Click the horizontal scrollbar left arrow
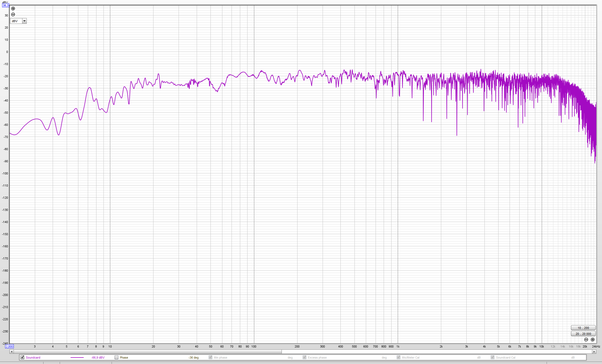 [x=11, y=352]
